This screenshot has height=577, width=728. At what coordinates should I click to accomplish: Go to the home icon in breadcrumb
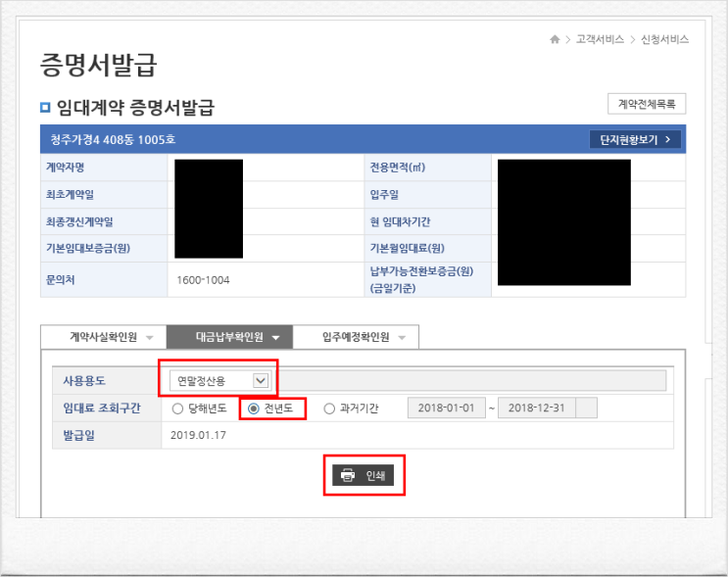coord(555,39)
